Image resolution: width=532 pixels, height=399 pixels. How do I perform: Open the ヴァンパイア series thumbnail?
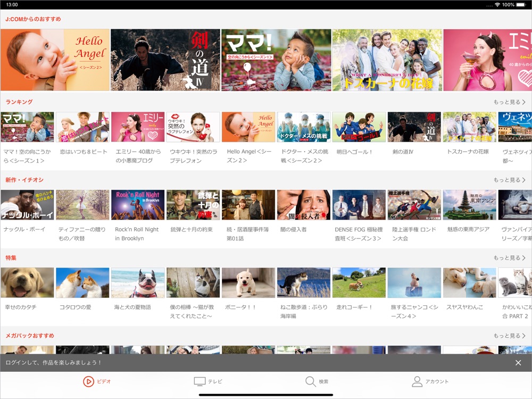click(515, 205)
